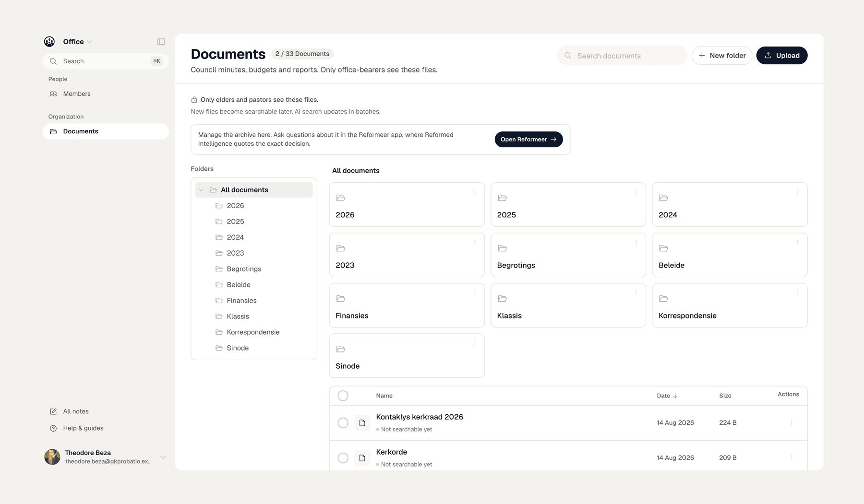Open the Theodore Beza account menu

pos(106,457)
